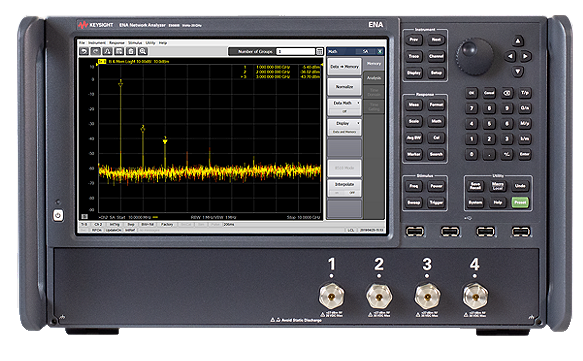Image resolution: width=583 pixels, height=361 pixels.
Task: Switch to the Analysis softkey tab
Action: pos(374,78)
